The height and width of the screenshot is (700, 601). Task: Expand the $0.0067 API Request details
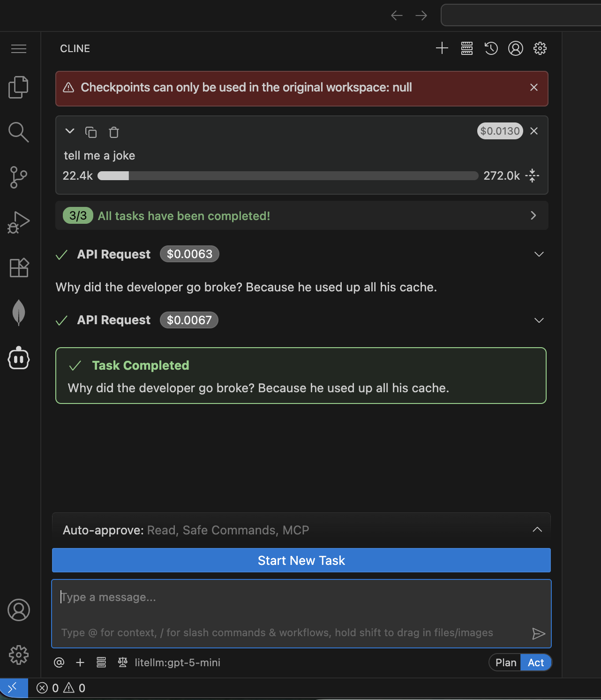pyautogui.click(x=539, y=320)
